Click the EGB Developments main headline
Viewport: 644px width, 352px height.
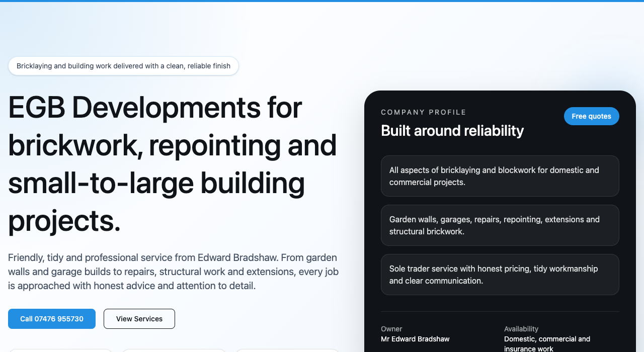[x=173, y=163]
